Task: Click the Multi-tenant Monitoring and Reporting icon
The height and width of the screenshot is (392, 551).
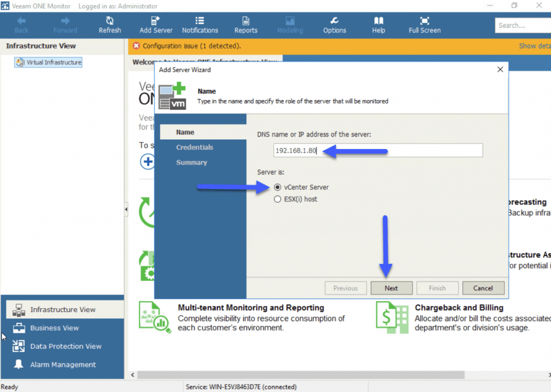Action: click(154, 317)
